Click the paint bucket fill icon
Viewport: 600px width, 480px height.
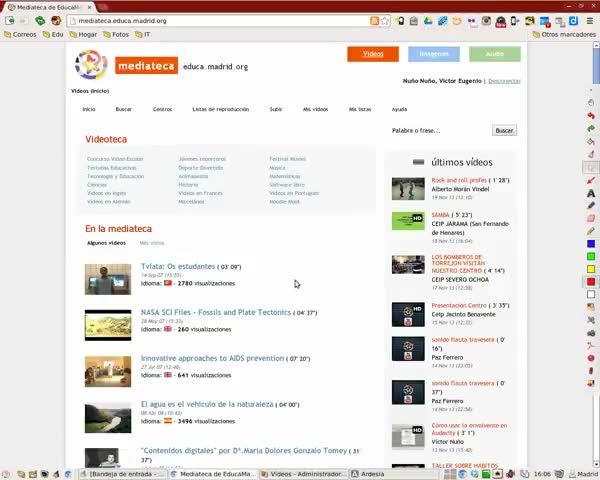pos(591,141)
